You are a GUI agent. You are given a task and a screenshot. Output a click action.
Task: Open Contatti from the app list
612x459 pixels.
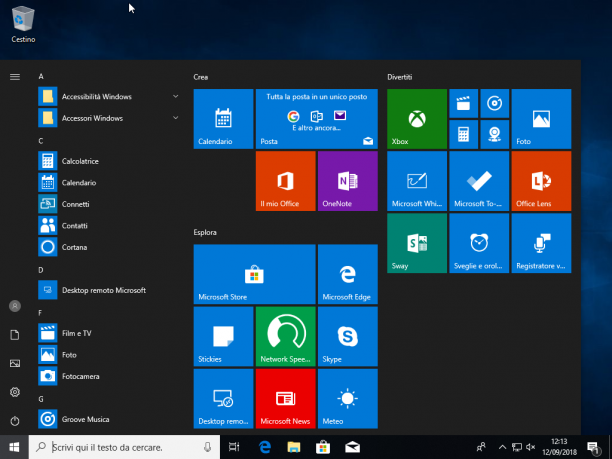tap(109, 226)
